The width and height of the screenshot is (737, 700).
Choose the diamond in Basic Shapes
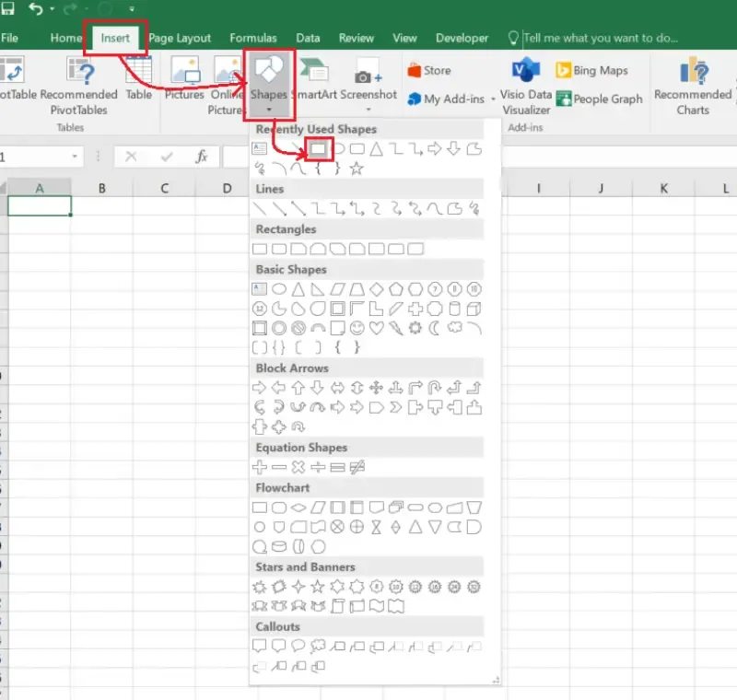point(377,289)
